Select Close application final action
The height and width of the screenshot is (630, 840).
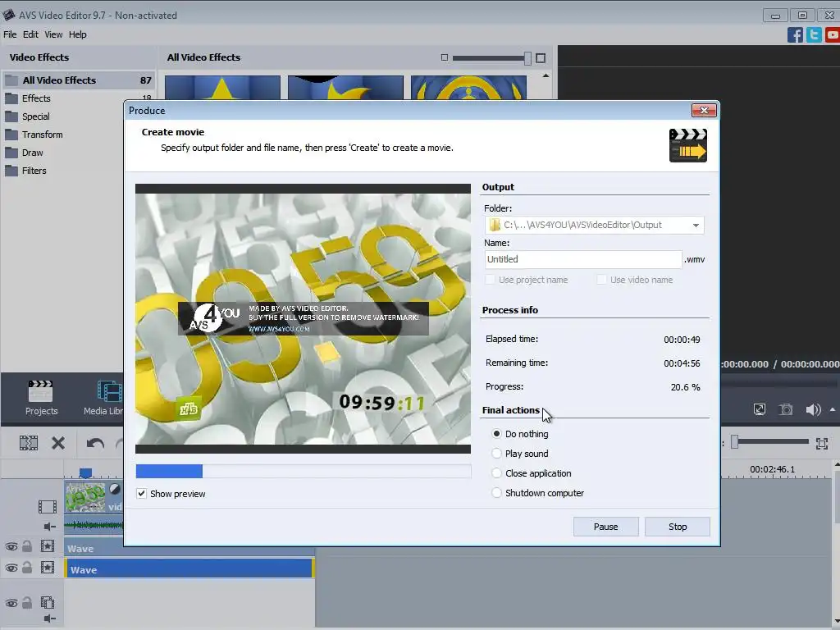(x=496, y=473)
